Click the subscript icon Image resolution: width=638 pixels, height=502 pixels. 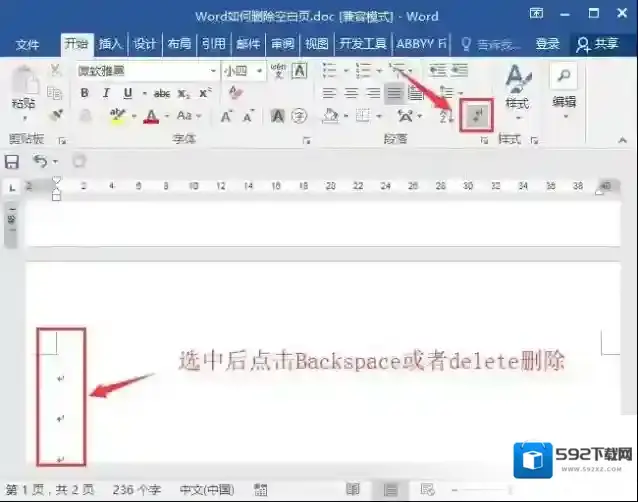pos(184,93)
